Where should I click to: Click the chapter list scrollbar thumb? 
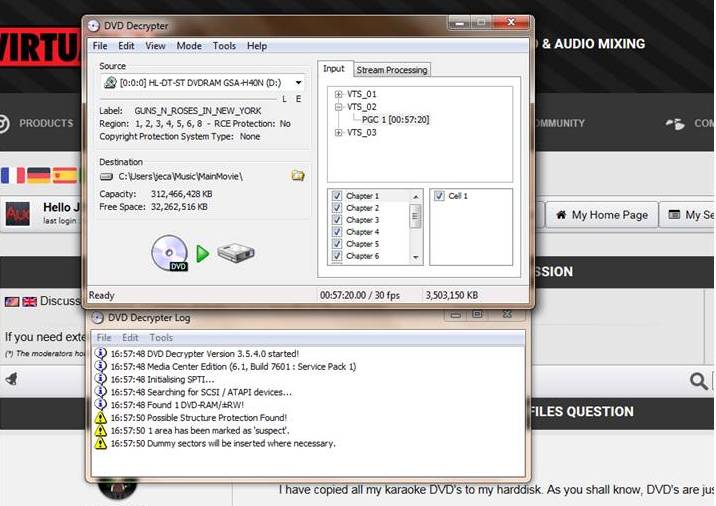[416, 216]
